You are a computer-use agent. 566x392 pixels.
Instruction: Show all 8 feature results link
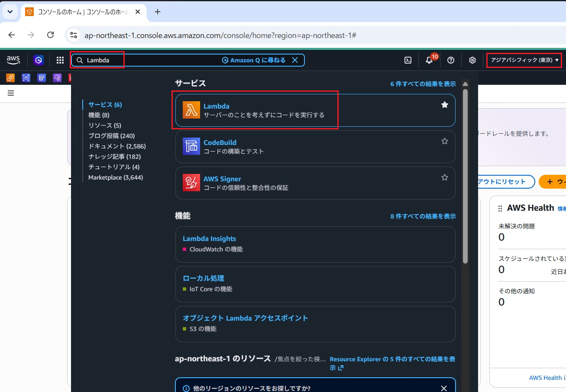point(423,216)
